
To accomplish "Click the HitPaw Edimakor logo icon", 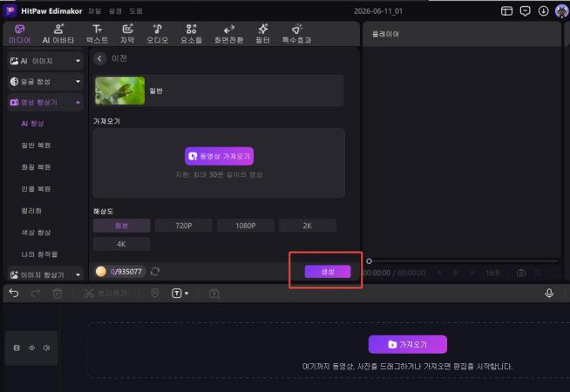I will [10, 11].
